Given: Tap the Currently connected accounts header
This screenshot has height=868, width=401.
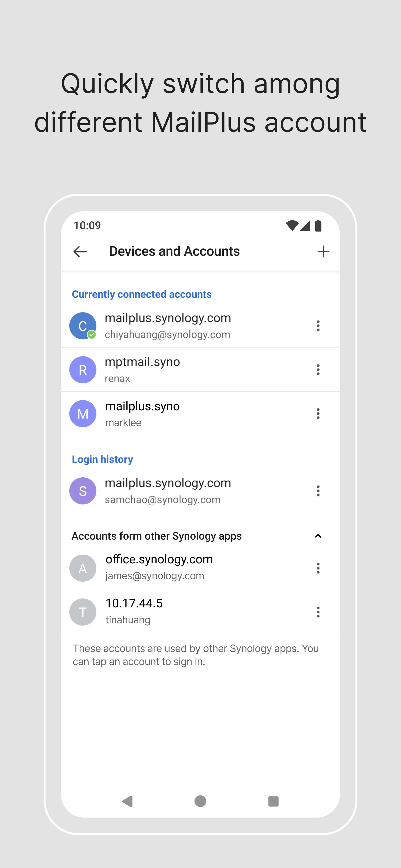Looking at the screenshot, I should point(141,294).
